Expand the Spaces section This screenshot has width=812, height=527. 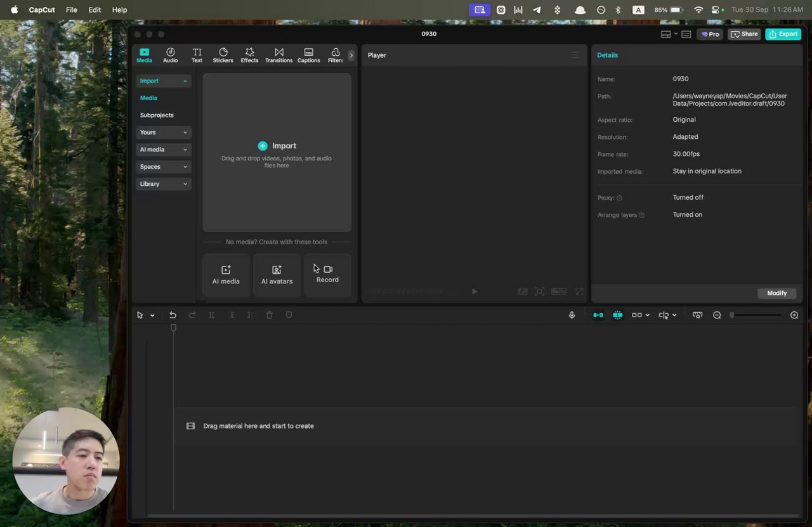164,167
